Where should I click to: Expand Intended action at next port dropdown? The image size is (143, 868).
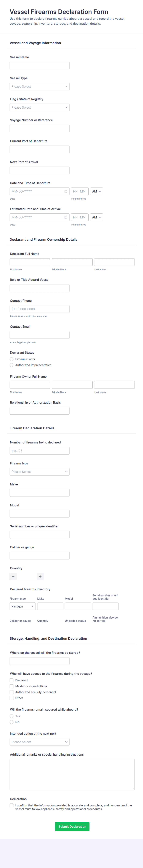click(x=40, y=742)
